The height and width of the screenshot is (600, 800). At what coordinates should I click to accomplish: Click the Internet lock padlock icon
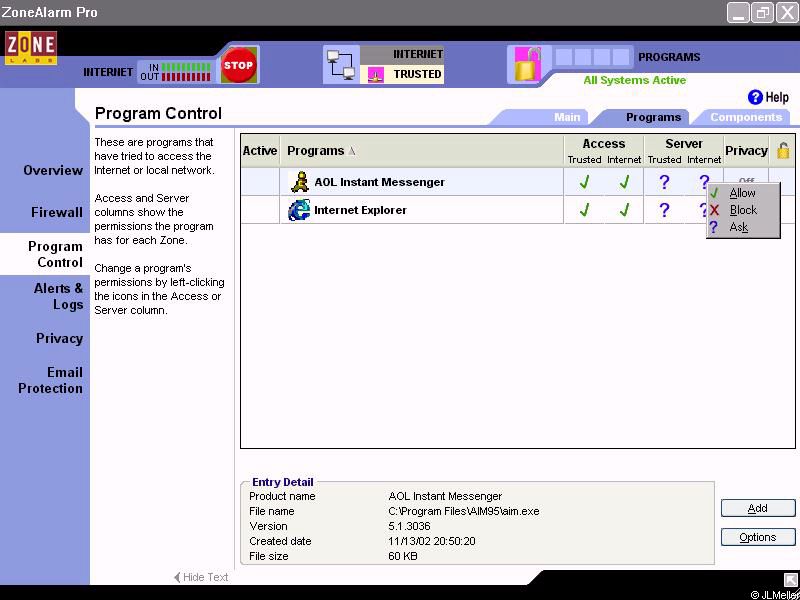tap(527, 64)
